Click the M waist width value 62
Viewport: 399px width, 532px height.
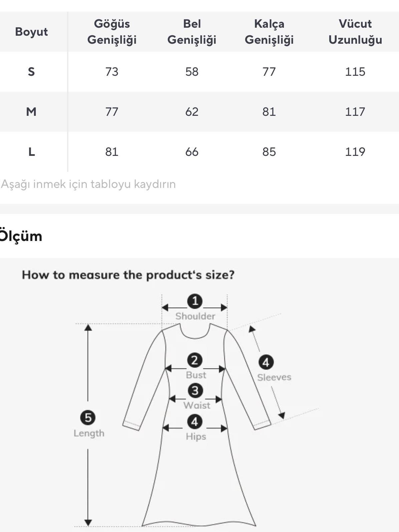(192, 112)
